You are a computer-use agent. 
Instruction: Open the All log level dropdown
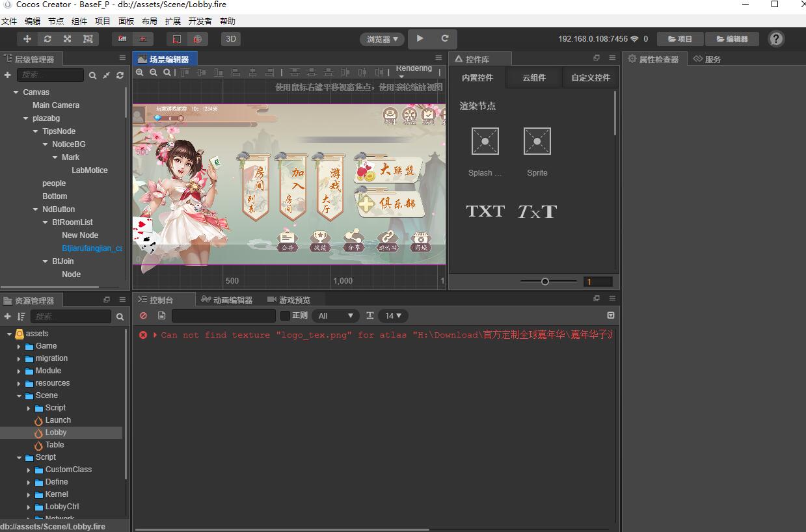[x=335, y=315]
